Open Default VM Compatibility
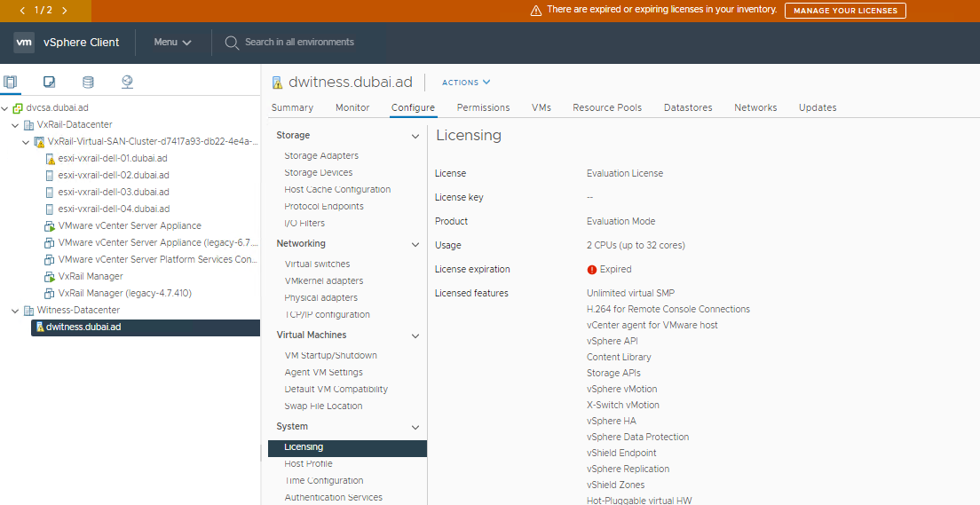The image size is (980, 505). click(336, 389)
